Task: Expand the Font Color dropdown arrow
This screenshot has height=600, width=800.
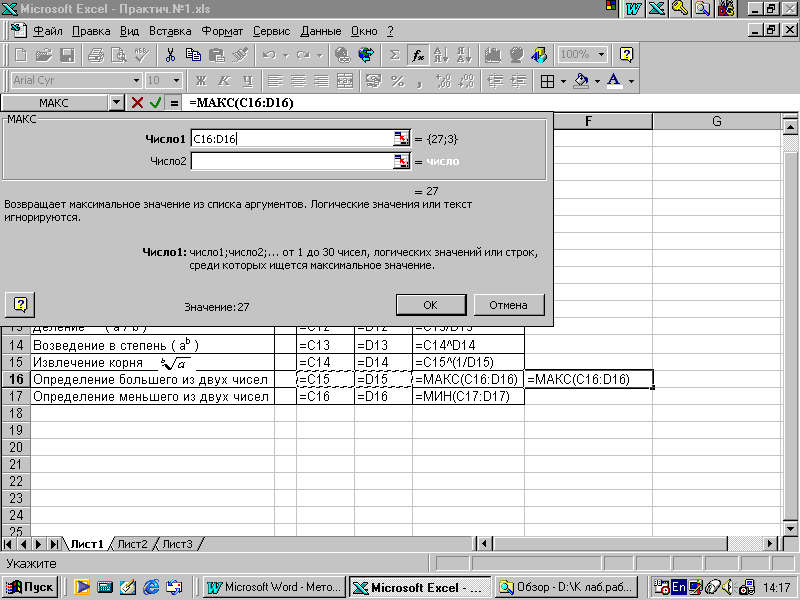Action: pyautogui.click(x=632, y=81)
